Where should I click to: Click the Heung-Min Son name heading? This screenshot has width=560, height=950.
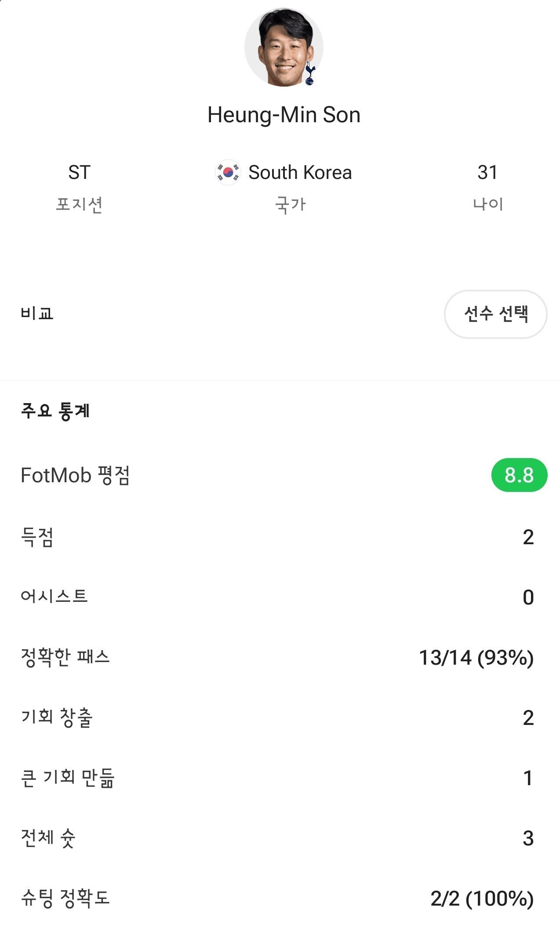pos(284,115)
